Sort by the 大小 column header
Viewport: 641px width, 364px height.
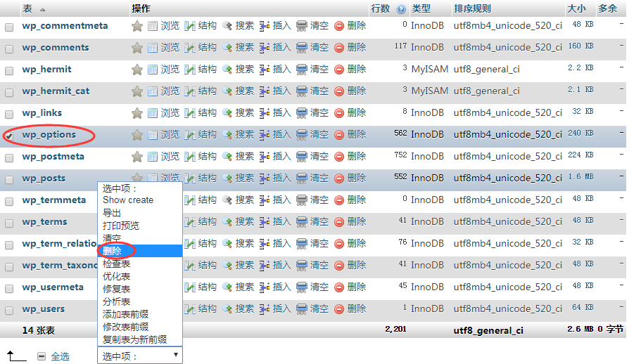(x=576, y=8)
